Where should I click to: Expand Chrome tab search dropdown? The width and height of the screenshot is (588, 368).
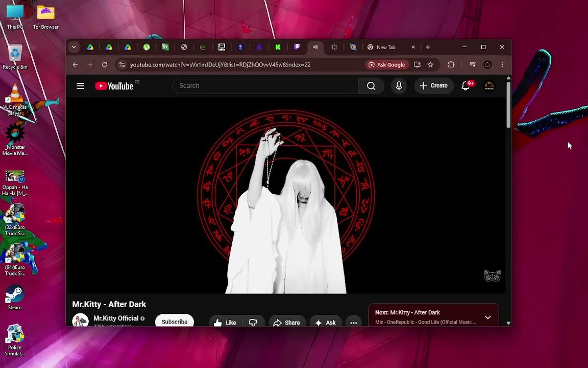74,47
